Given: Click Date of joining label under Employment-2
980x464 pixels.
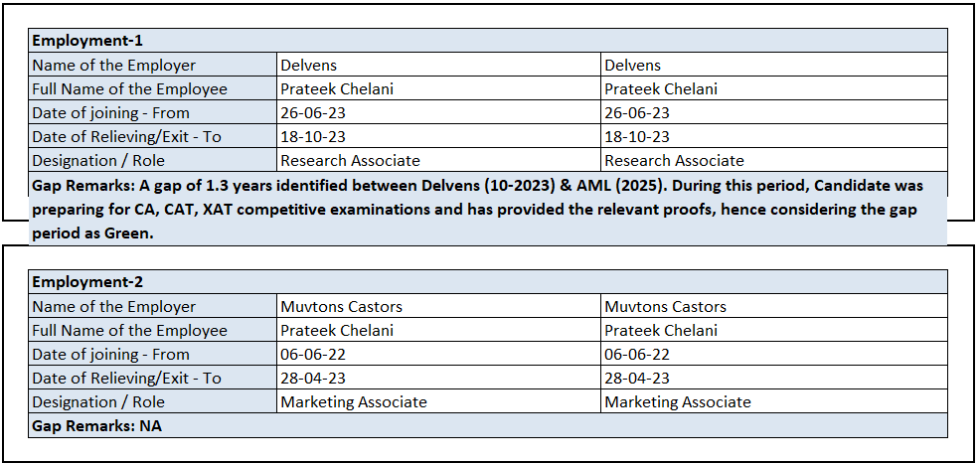Looking at the screenshot, I should [x=110, y=355].
